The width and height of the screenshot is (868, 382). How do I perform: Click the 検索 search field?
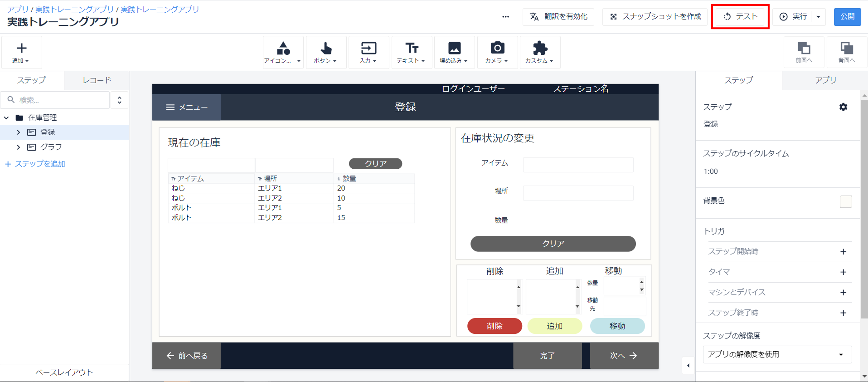[55, 100]
